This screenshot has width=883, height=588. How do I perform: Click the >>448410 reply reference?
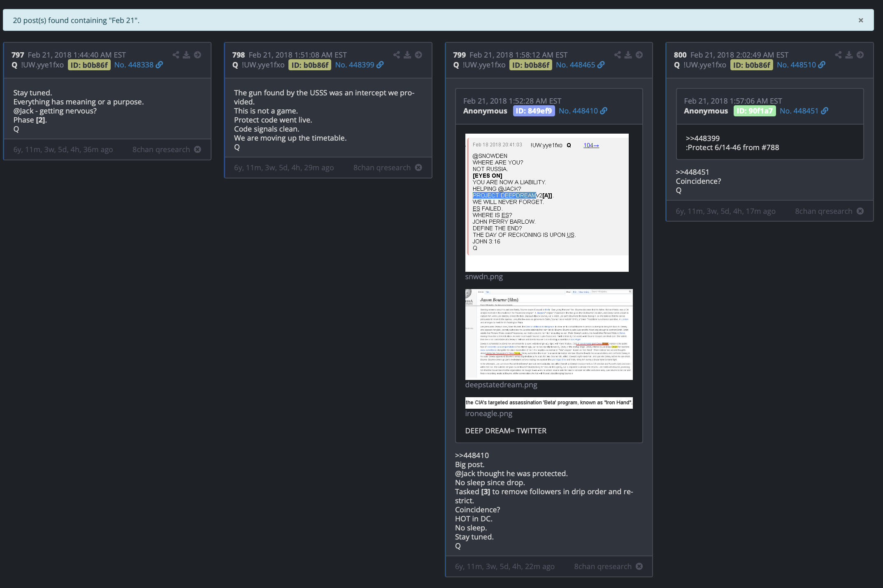click(472, 456)
